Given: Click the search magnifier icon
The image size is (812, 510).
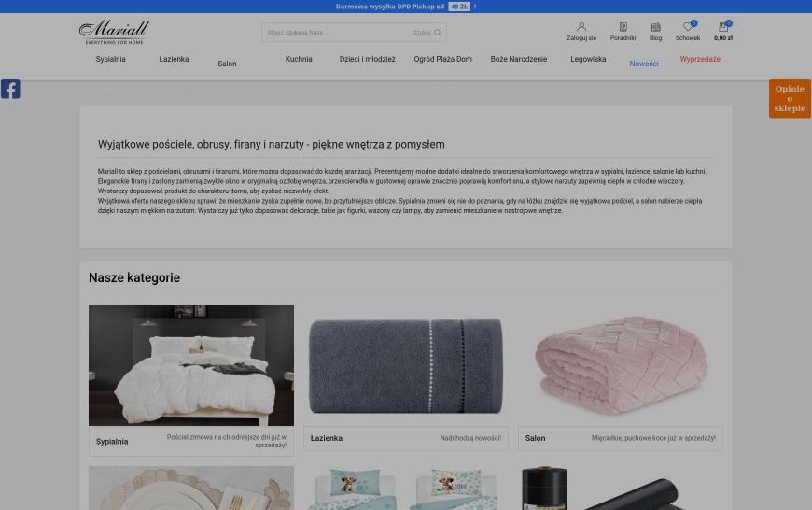Looking at the screenshot, I should coord(438,33).
